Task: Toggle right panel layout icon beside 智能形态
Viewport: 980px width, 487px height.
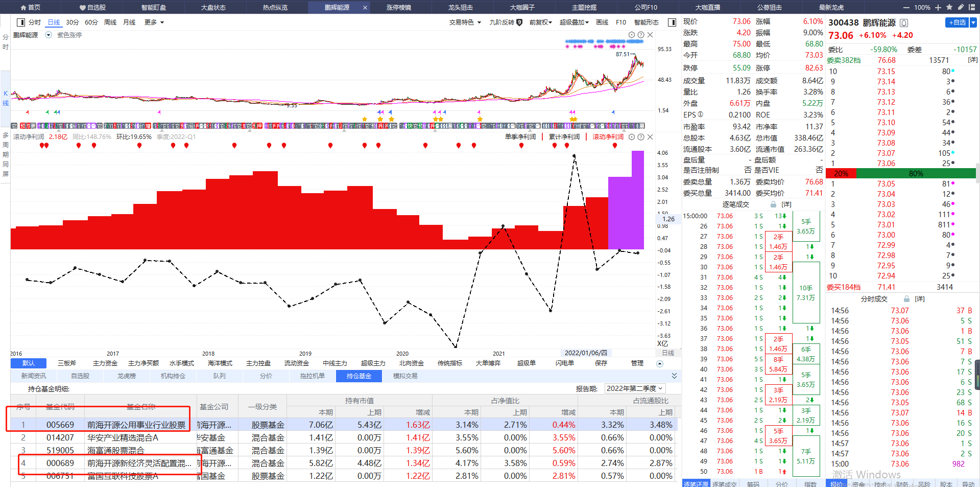Action: 672,22
